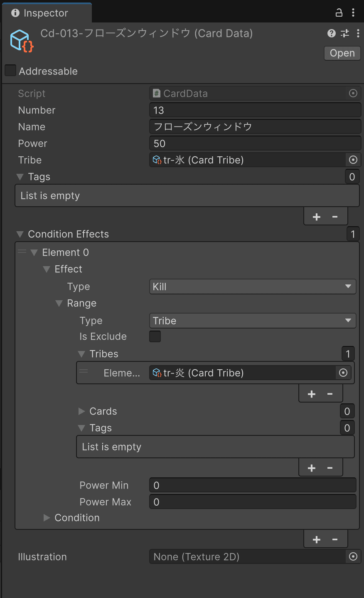364x598 pixels.
Task: Collapse the Condition Effects section
Action: tap(20, 235)
